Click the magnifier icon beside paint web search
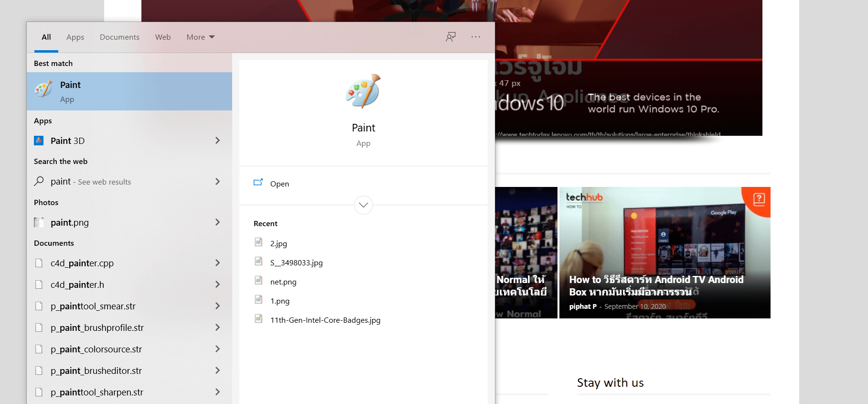The height and width of the screenshot is (404, 868). [x=39, y=181]
